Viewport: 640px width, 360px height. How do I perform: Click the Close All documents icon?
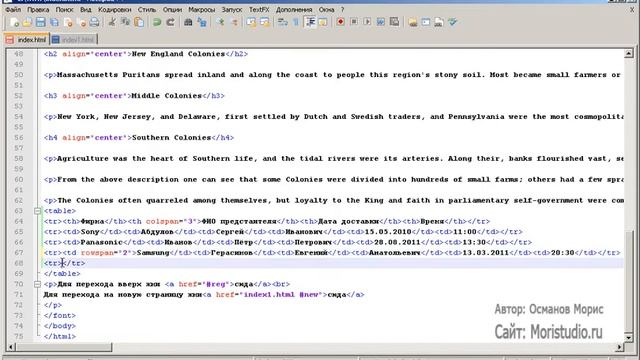tap(81, 22)
